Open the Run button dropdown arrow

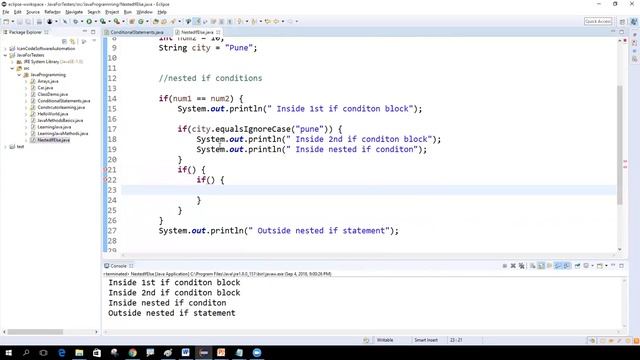click(95, 21)
